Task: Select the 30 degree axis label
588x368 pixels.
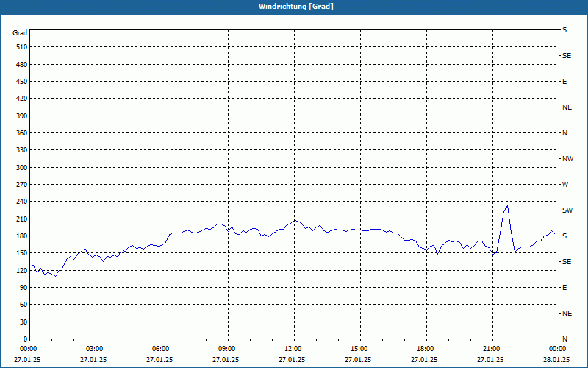Action: coord(24,322)
